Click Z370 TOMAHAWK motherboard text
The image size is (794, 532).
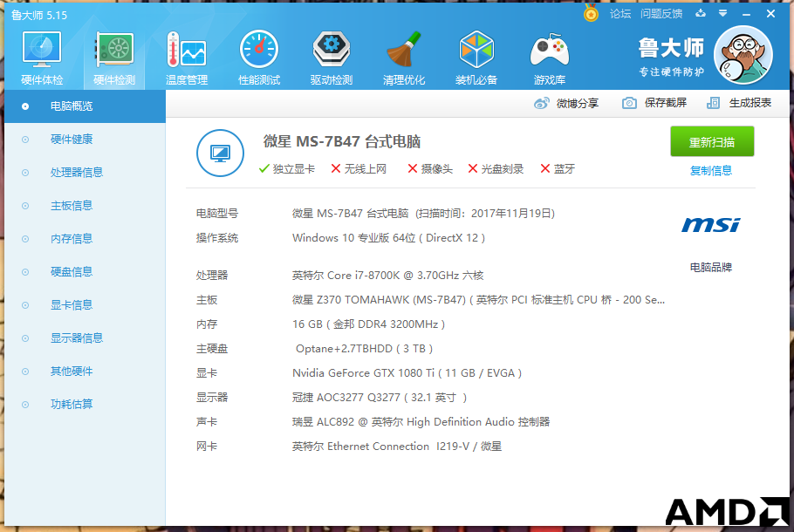pos(478,300)
